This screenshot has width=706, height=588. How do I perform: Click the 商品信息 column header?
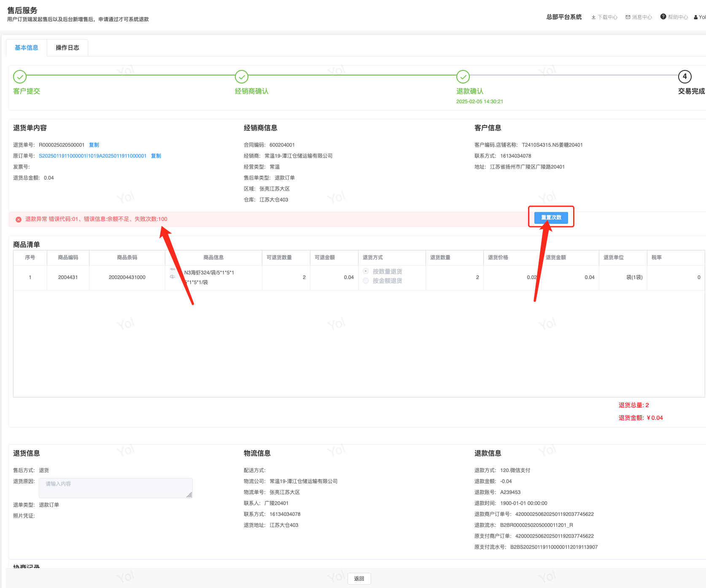coord(213,258)
